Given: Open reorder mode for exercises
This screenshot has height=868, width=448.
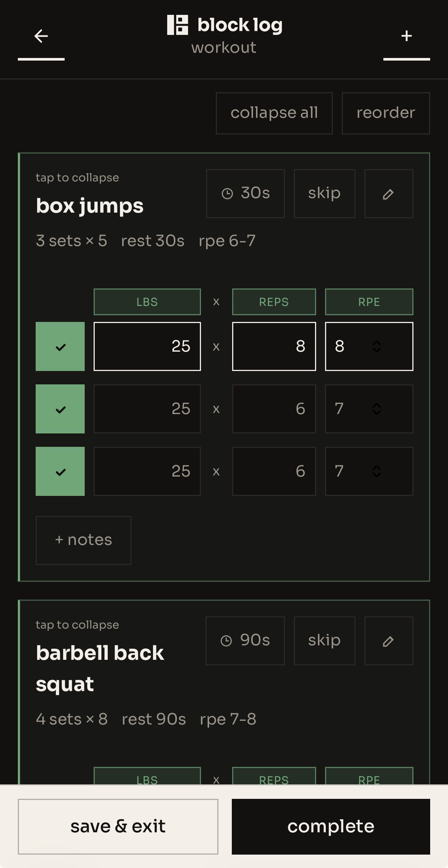Looking at the screenshot, I should [x=386, y=113].
